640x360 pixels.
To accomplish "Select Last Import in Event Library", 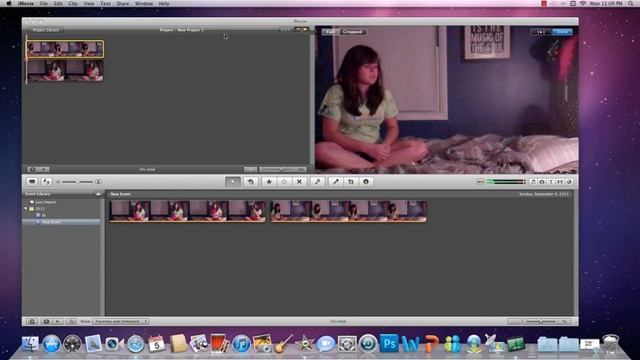I will (x=45, y=202).
